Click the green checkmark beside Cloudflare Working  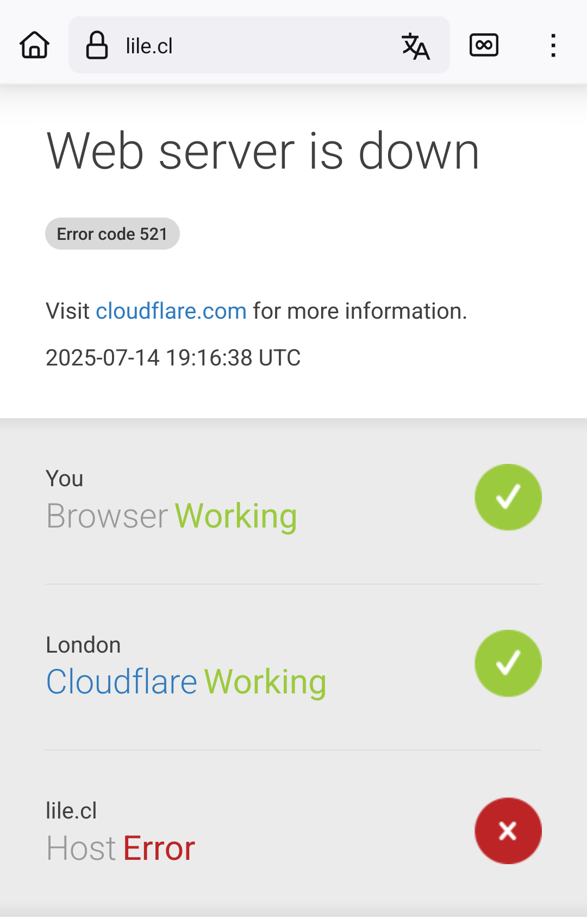click(x=508, y=663)
